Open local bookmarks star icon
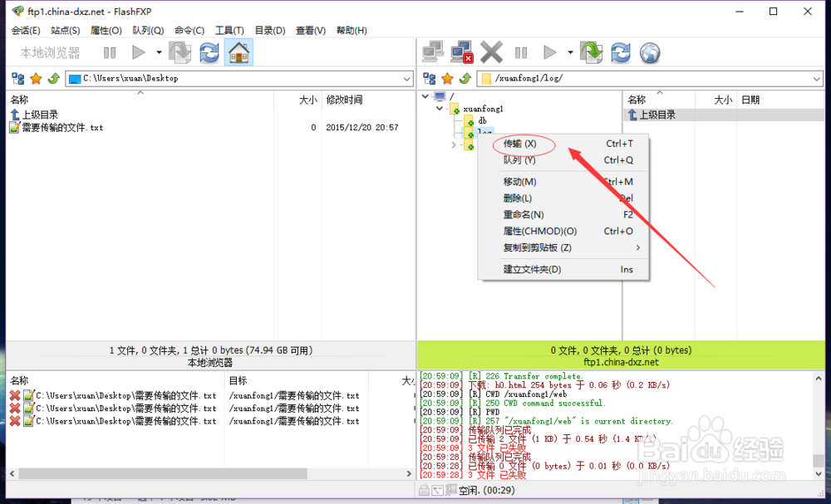Viewport: 831px width, 504px height. tap(36, 79)
